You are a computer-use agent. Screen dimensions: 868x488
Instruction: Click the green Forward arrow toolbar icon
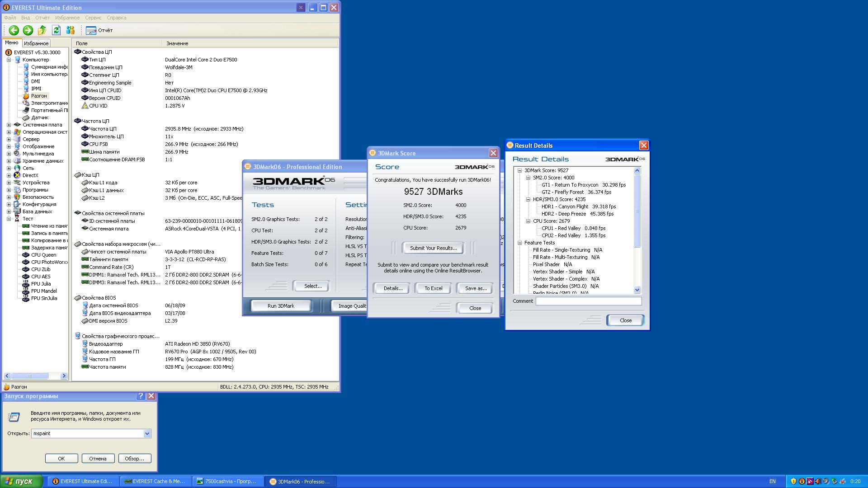[x=28, y=30]
